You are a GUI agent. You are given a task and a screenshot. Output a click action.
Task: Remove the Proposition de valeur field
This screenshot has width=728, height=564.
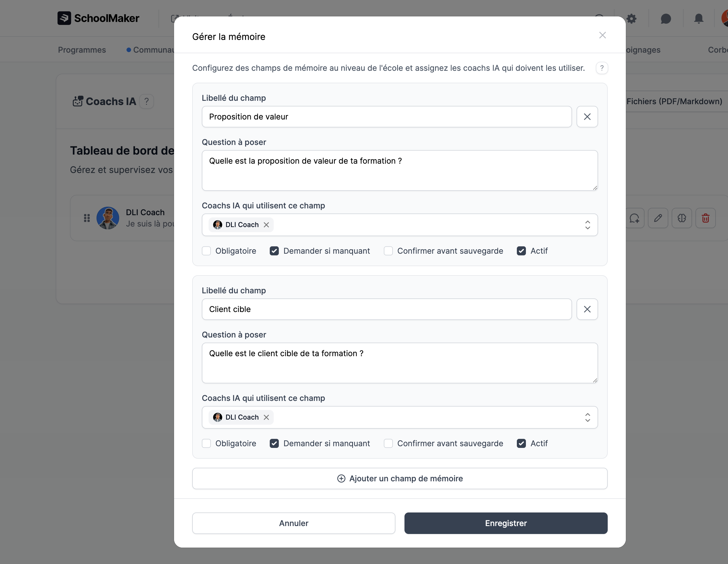[587, 117]
